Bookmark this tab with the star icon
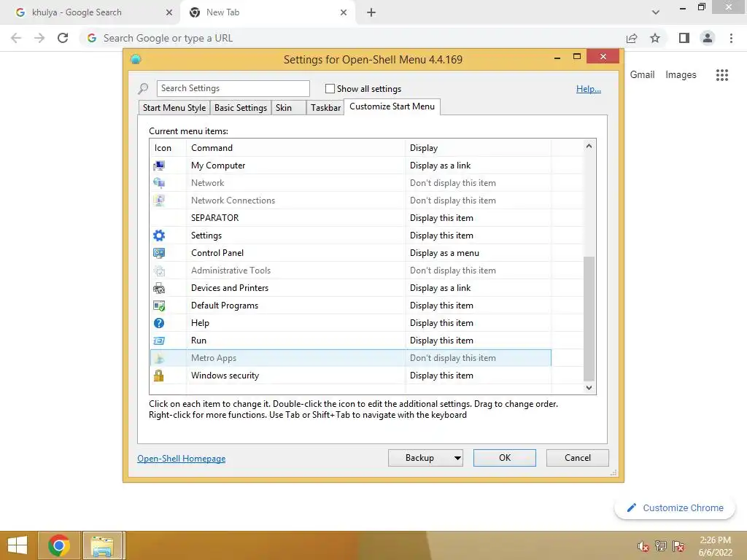747x560 pixels. pos(655,38)
